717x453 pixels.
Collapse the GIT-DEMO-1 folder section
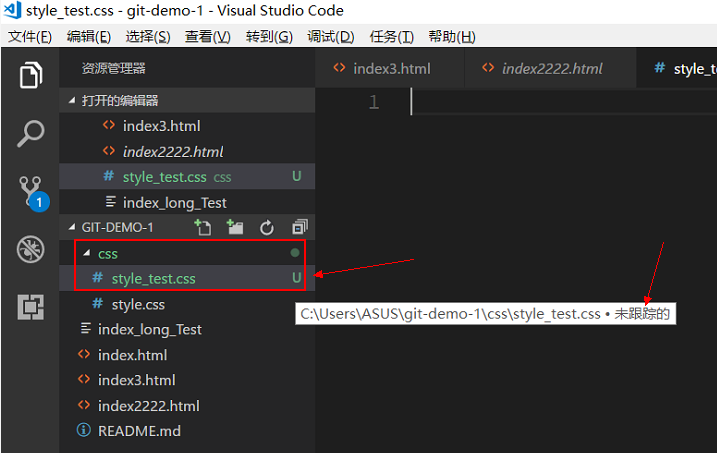click(x=71, y=227)
